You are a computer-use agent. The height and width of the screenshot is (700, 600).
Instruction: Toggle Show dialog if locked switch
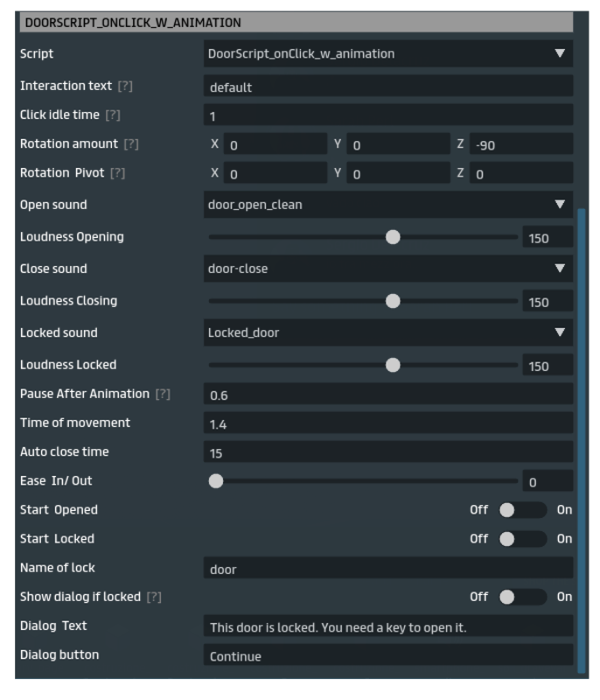521,597
